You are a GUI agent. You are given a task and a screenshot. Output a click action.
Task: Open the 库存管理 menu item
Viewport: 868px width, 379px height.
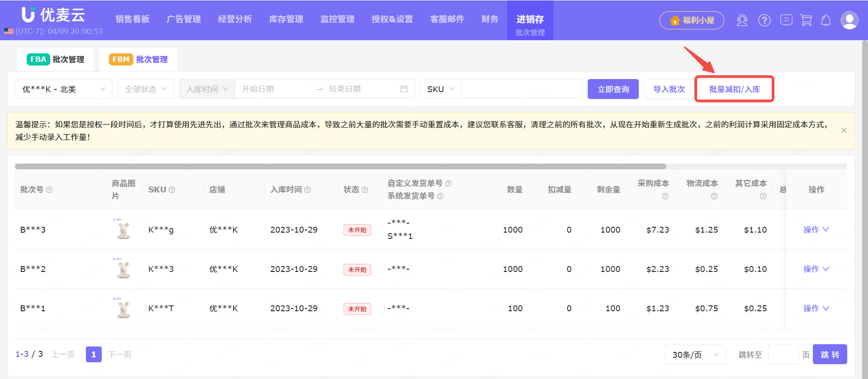point(286,19)
